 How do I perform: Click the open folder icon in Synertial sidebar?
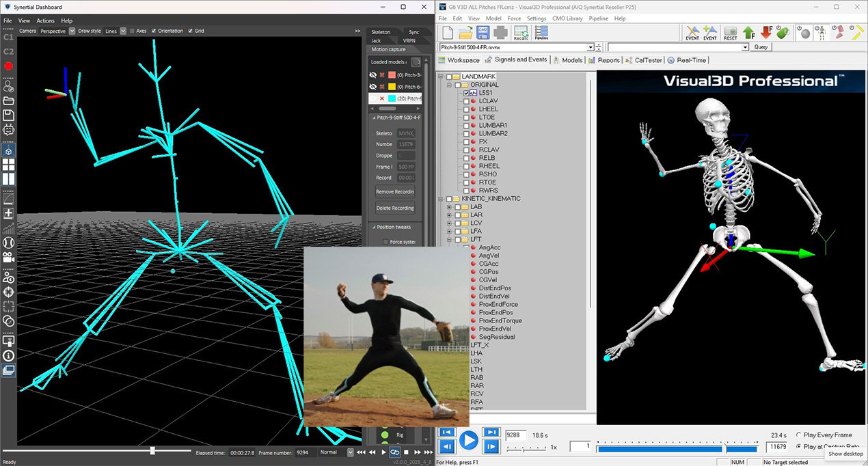click(x=9, y=101)
